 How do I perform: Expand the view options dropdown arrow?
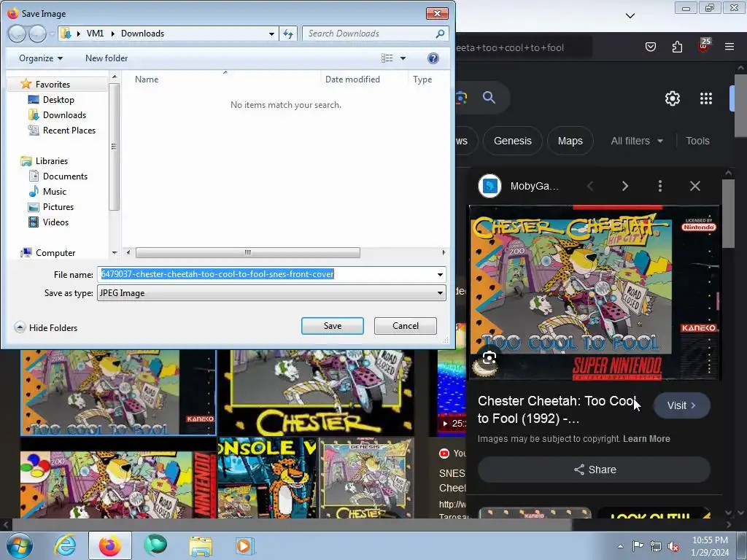(x=403, y=58)
